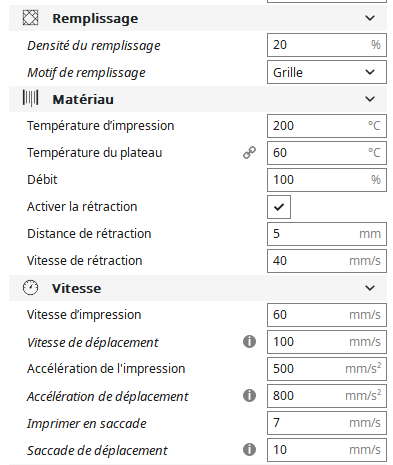Viewport: 393px width, 465px height.
Task: Click the Matériau section header title
Action: [x=83, y=99]
